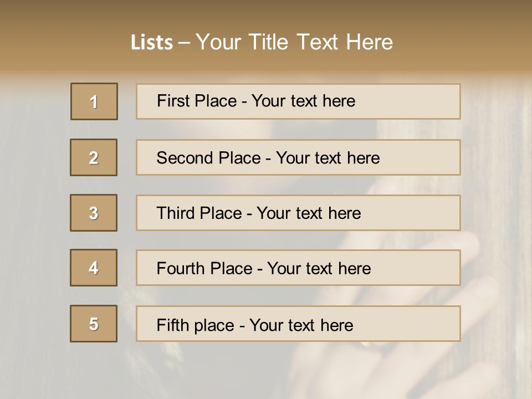
Task: Select the number 2 square
Action: (x=94, y=157)
